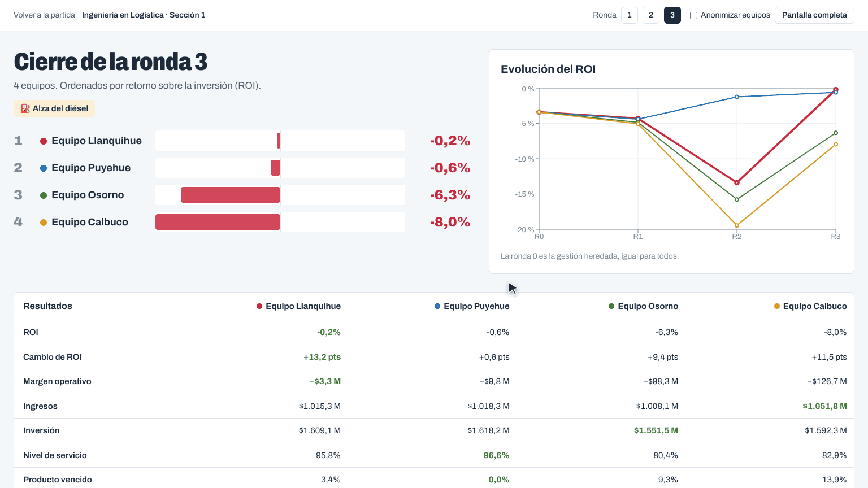This screenshot has height=488, width=868.
Task: Click the Nivel de servicio row label
Action: click(55, 455)
